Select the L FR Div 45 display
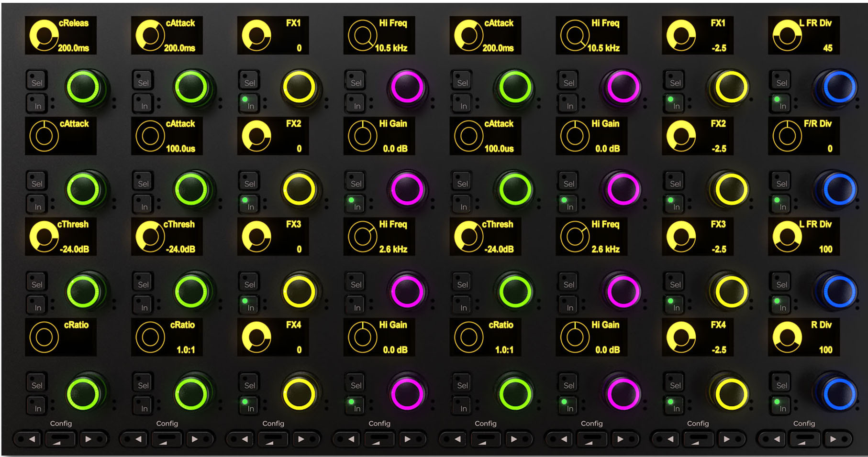 click(804, 35)
